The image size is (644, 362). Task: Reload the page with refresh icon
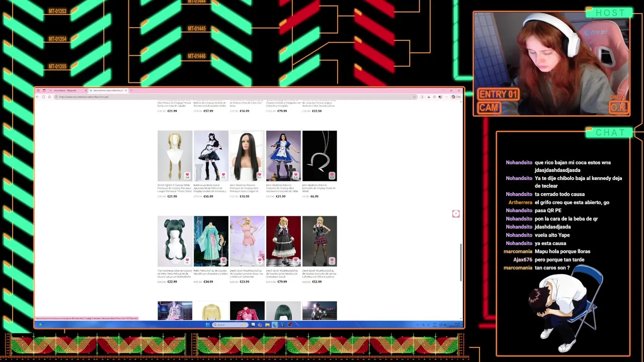[43, 97]
